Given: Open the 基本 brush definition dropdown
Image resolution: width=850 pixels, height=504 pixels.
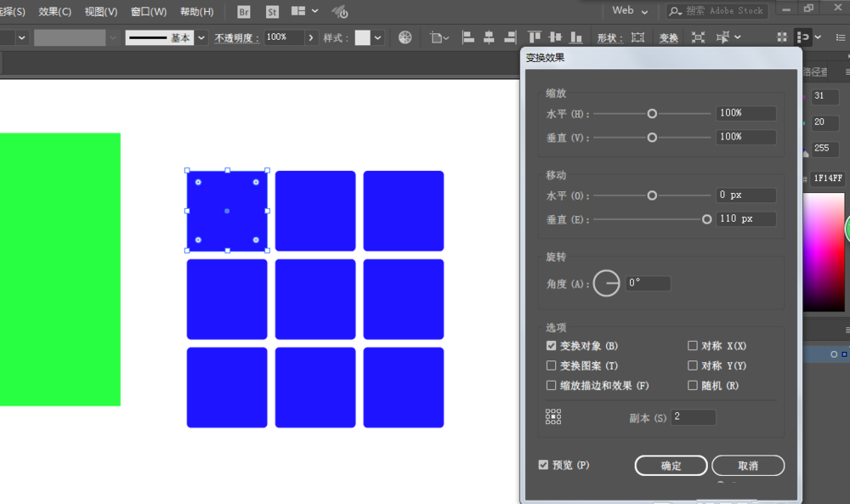Looking at the screenshot, I should [x=200, y=37].
